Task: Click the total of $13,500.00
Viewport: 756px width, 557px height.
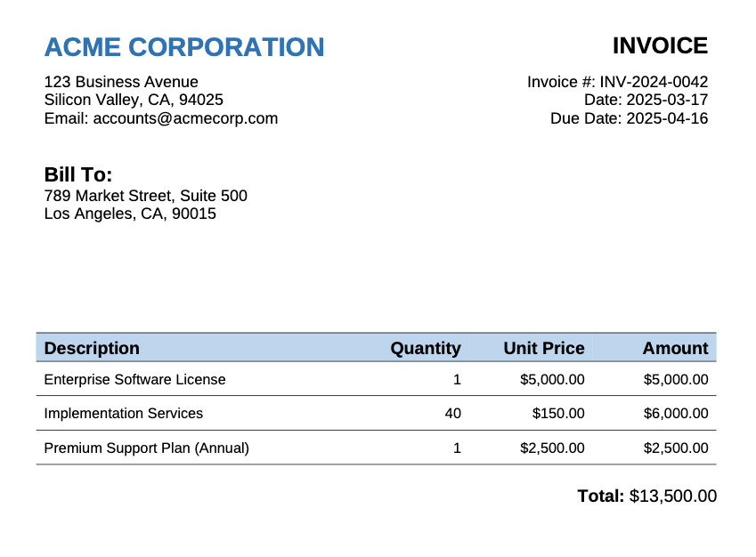Action: pyautogui.click(x=672, y=496)
